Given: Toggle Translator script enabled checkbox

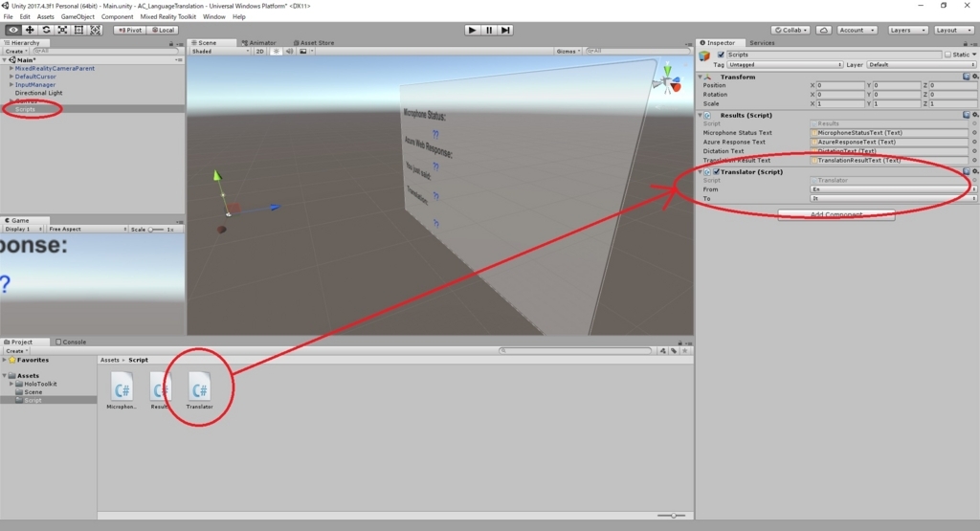Looking at the screenshot, I should (716, 171).
